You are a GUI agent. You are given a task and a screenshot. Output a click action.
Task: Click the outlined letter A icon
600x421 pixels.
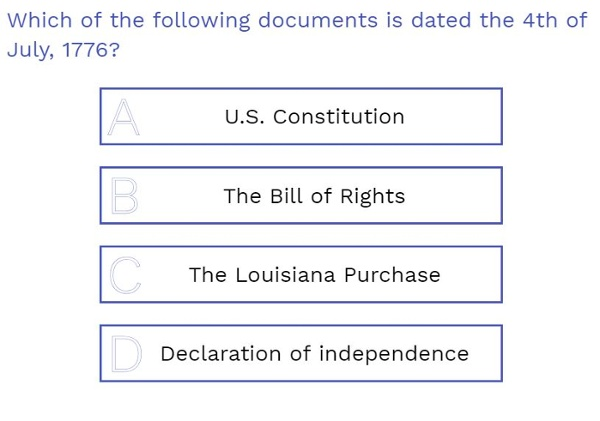124,117
